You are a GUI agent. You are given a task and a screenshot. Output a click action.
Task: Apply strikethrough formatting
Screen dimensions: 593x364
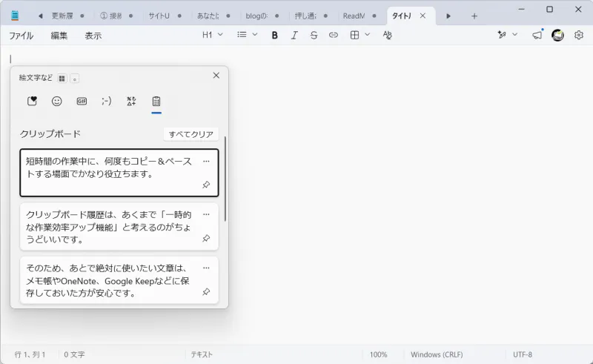(x=314, y=35)
